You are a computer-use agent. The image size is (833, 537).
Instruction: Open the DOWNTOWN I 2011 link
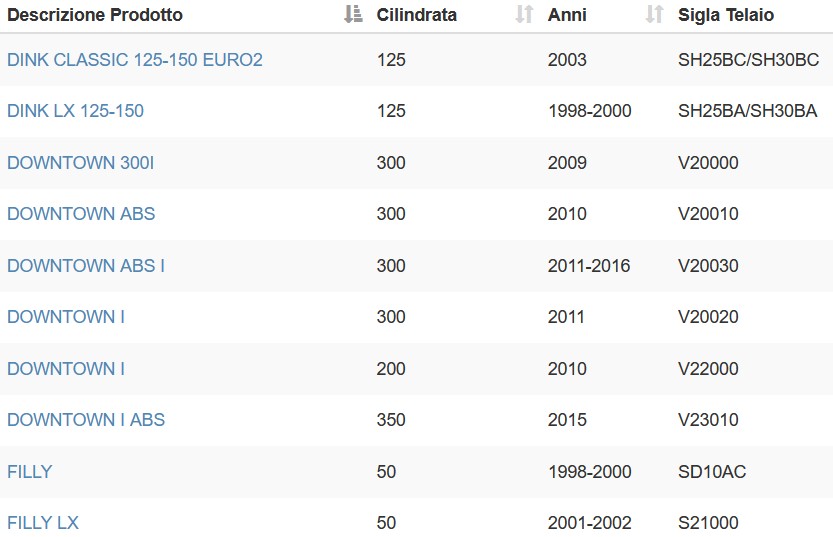[x=66, y=317]
